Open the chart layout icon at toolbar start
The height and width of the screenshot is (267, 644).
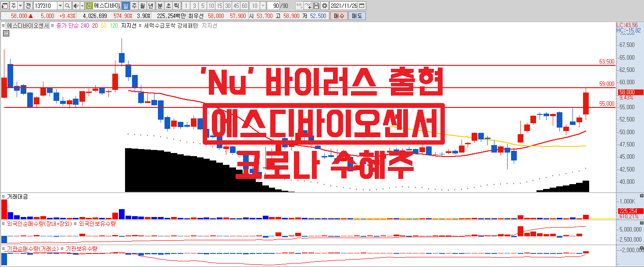click(x=5, y=6)
